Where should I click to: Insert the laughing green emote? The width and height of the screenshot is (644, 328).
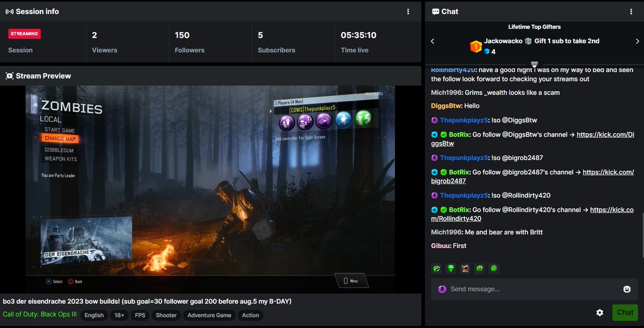click(x=436, y=268)
